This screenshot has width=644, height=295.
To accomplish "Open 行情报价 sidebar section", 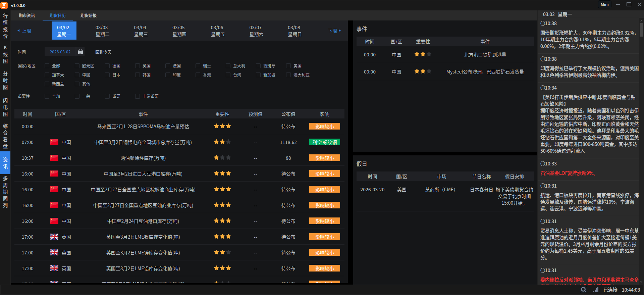I will coord(5,26).
